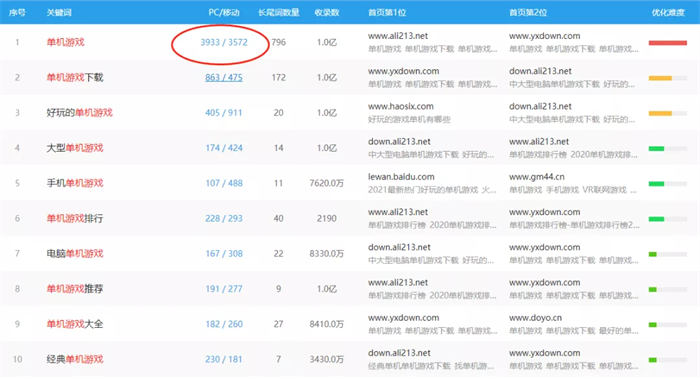Click long-tail count 796

point(279,42)
